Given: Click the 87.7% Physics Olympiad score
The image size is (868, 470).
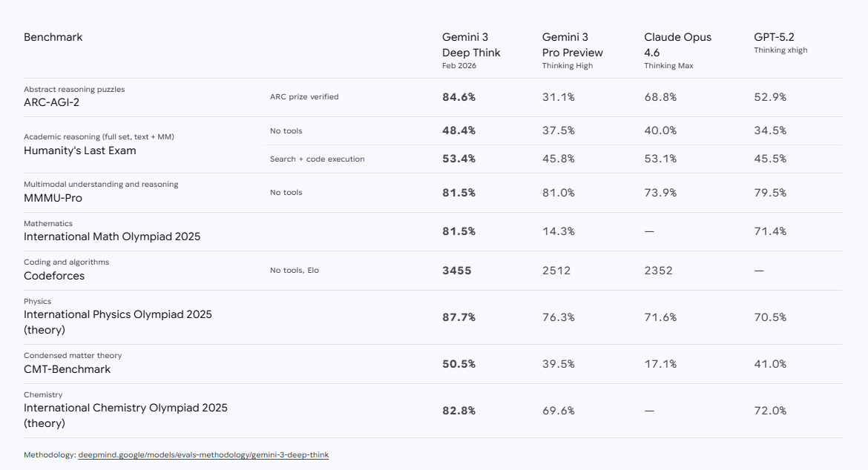Looking at the screenshot, I should tap(458, 317).
